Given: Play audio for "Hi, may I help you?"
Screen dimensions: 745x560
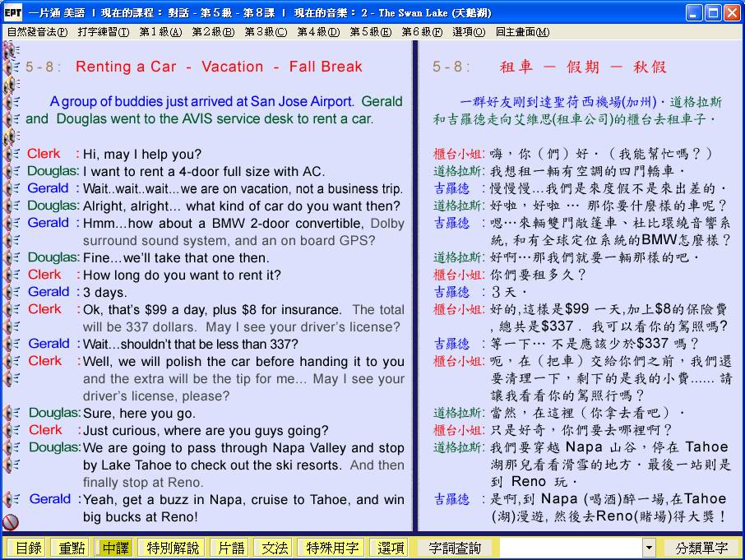Looking at the screenshot, I should [x=11, y=154].
